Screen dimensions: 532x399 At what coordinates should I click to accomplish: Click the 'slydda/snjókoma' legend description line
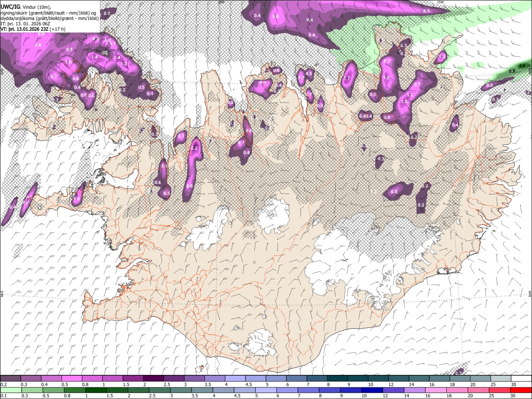point(49,18)
